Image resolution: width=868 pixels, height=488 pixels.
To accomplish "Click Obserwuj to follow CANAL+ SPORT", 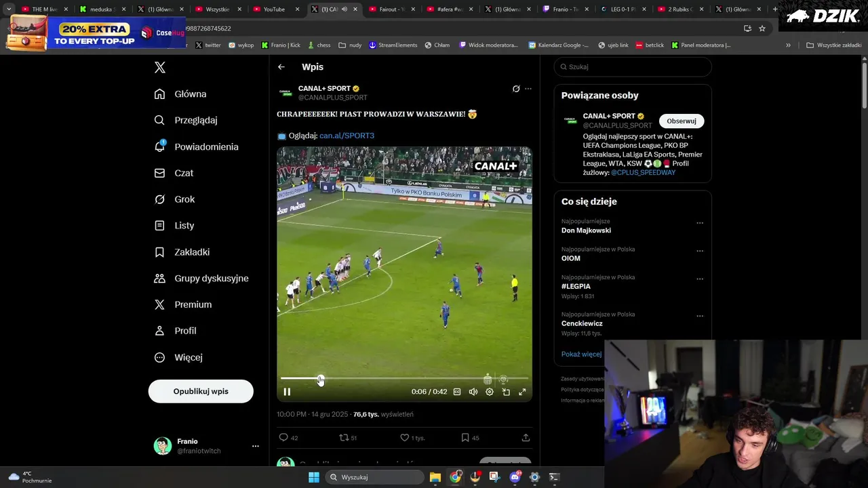I will point(682,121).
